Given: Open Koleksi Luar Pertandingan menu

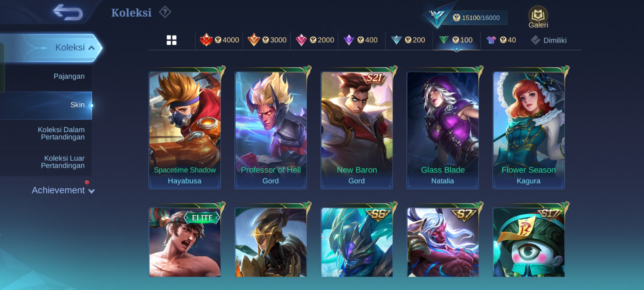Looking at the screenshot, I should click(x=63, y=162).
